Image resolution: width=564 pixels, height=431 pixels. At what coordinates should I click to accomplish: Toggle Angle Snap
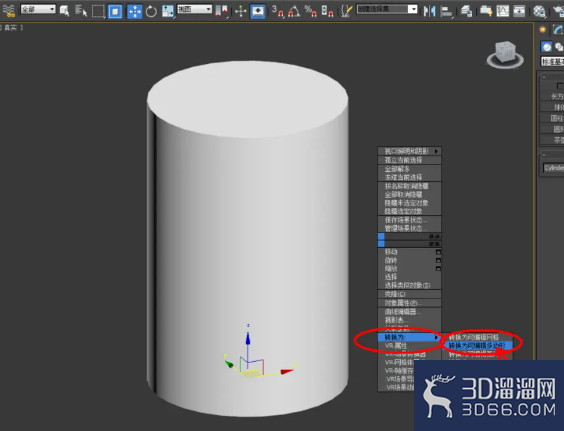tap(294, 11)
